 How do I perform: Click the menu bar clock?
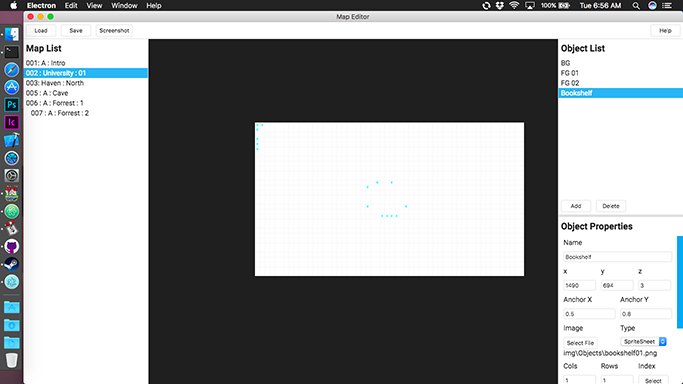click(600, 5)
